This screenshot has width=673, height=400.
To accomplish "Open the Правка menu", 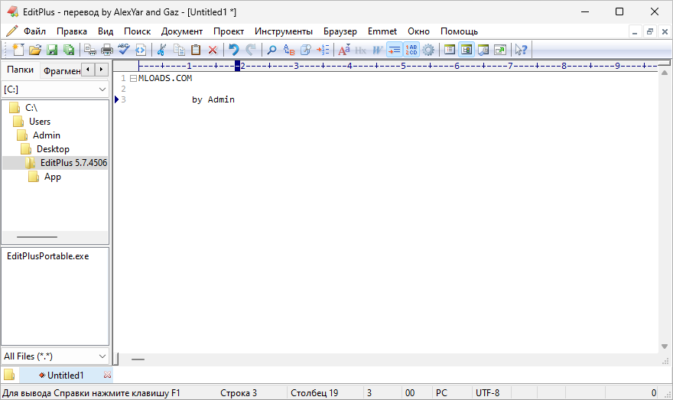I will click(72, 31).
